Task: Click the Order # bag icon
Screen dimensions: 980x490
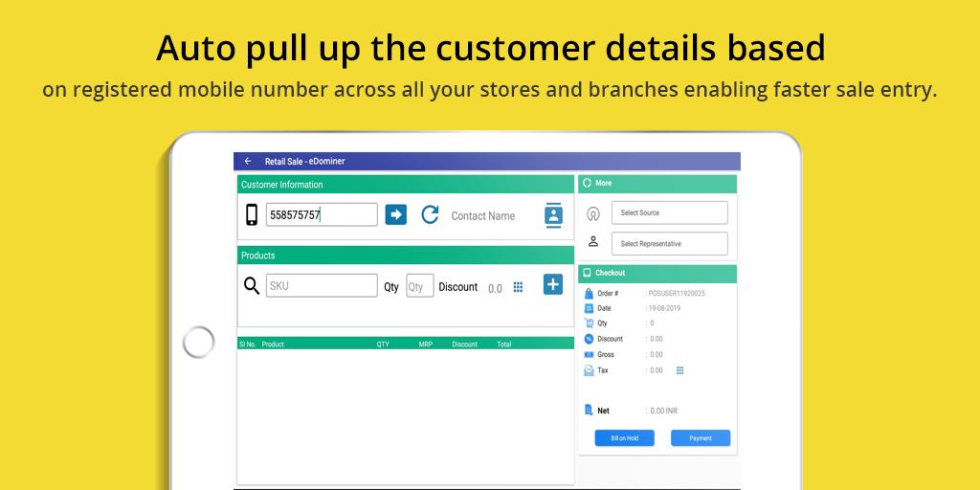Action: 589,293
